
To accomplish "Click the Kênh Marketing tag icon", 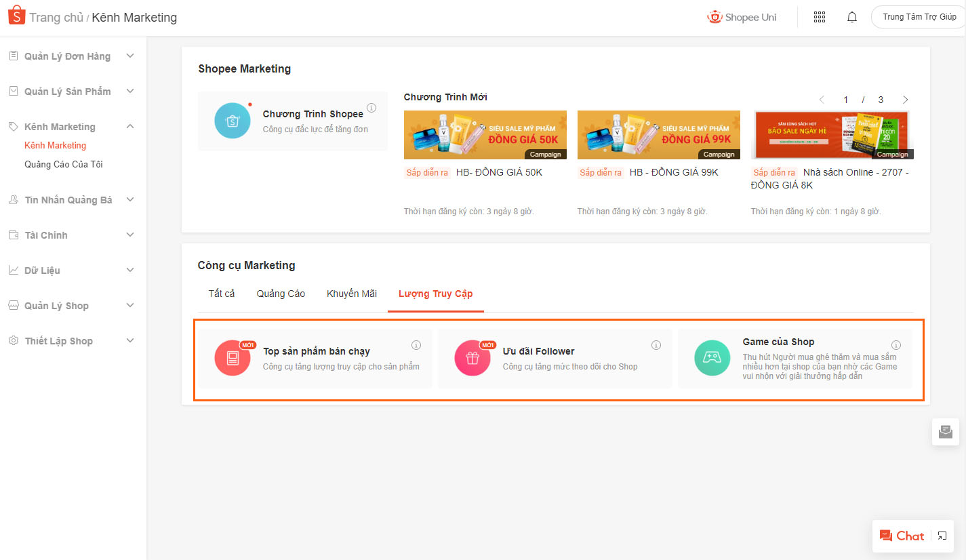I will tap(13, 126).
